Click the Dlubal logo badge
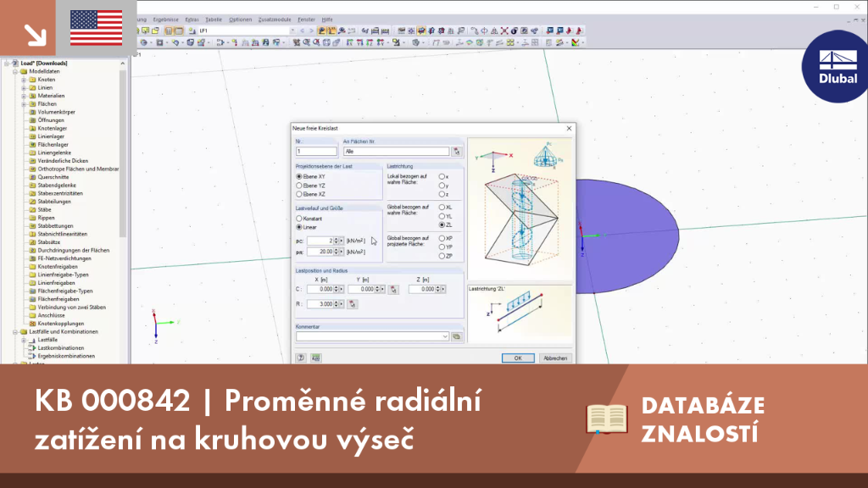This screenshot has width=868, height=488. click(835, 66)
